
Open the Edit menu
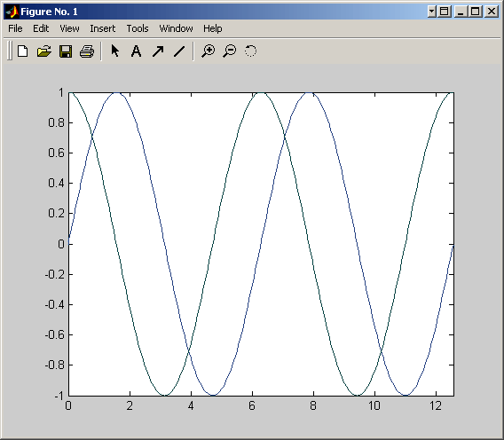(x=41, y=28)
